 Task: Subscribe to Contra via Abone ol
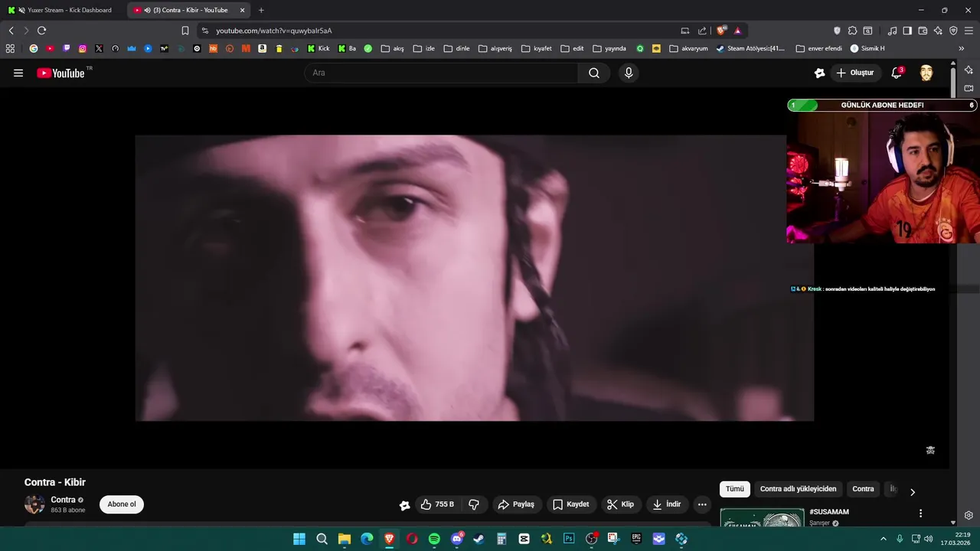[x=122, y=504]
